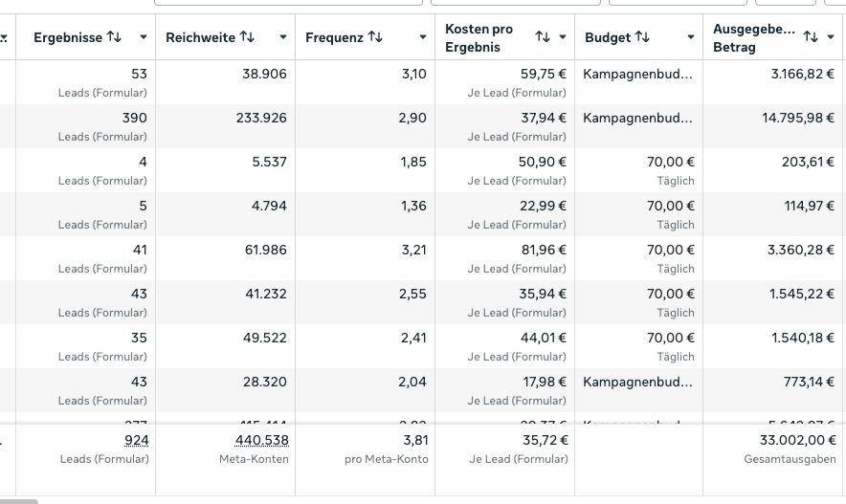Sort Ausgegebener Betrag with arrows icon
This screenshot has width=846, height=504.
(x=811, y=36)
